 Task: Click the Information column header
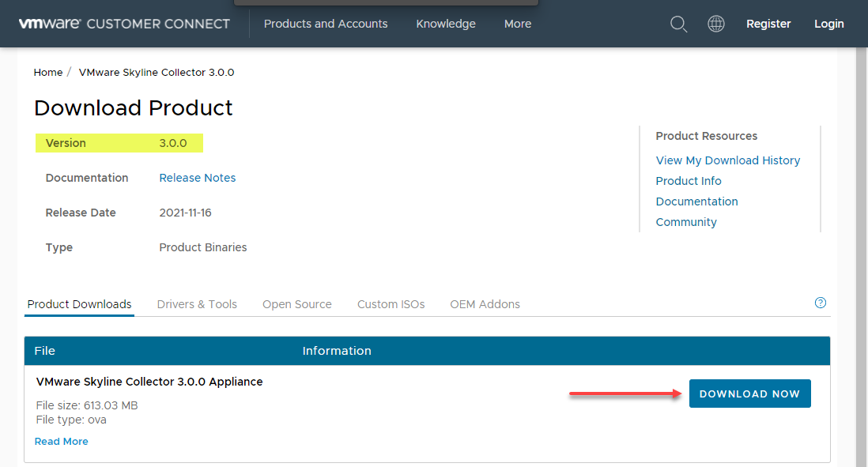(337, 351)
